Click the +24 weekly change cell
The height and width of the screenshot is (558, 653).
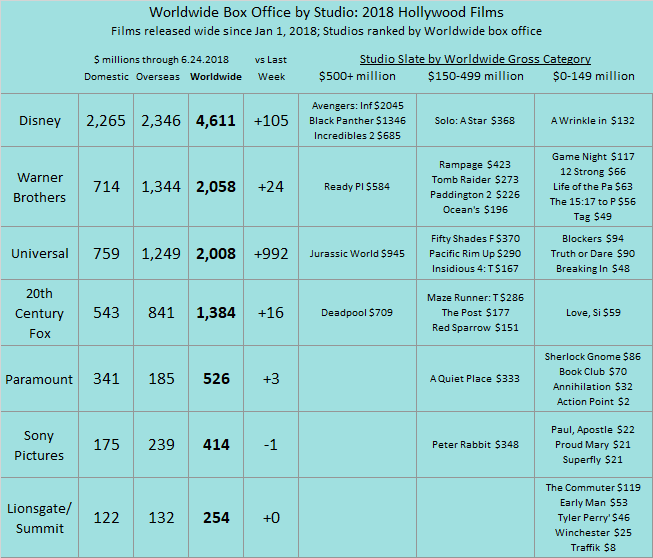pyautogui.click(x=271, y=187)
